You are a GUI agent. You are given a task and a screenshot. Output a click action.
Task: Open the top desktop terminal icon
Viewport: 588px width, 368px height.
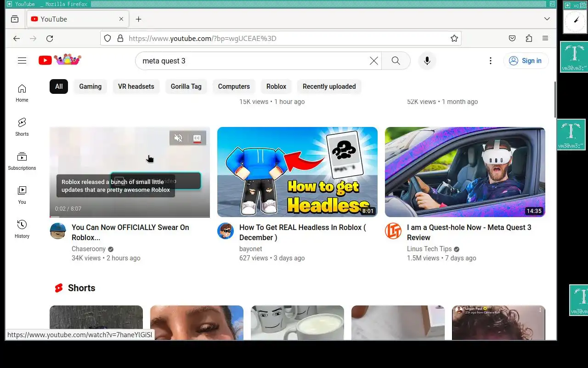tap(574, 57)
